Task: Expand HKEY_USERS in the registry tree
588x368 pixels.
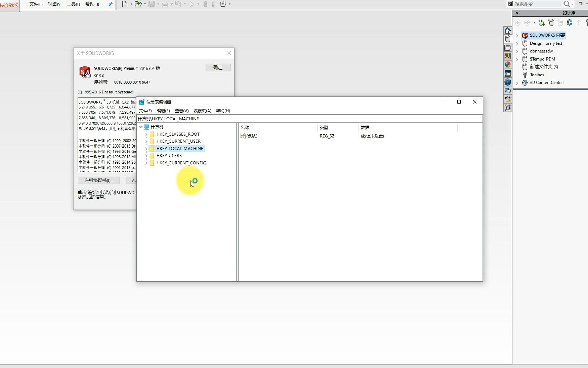Action: [x=146, y=156]
